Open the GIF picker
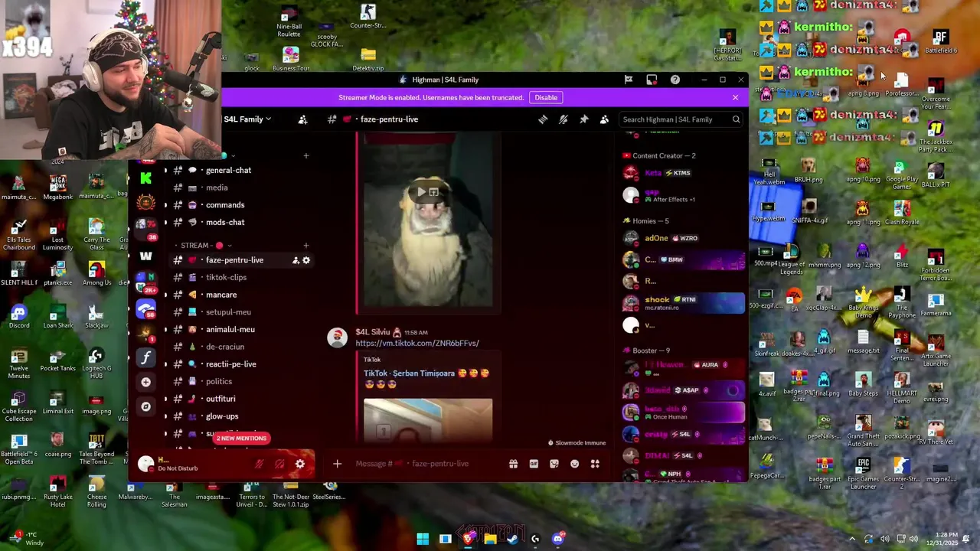The image size is (980, 551). point(534,464)
